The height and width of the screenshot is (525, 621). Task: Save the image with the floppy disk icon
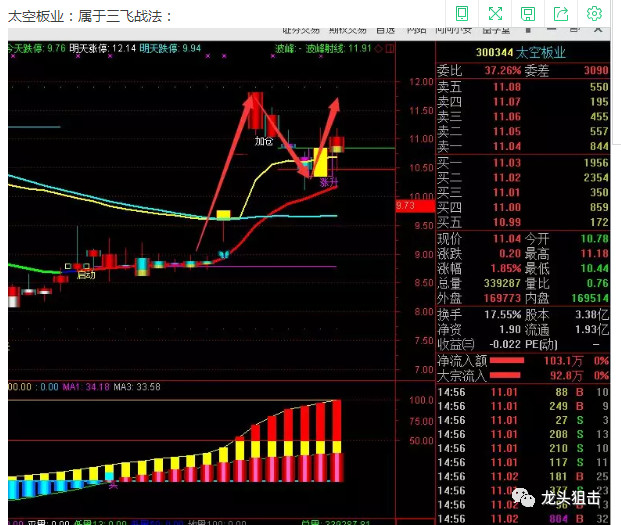(528, 13)
